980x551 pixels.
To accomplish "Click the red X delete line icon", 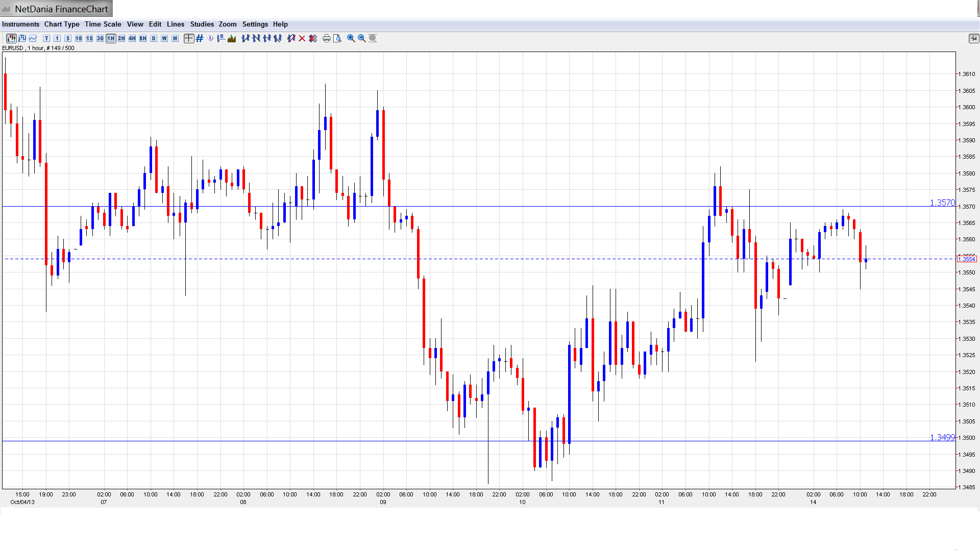I will click(x=302, y=38).
